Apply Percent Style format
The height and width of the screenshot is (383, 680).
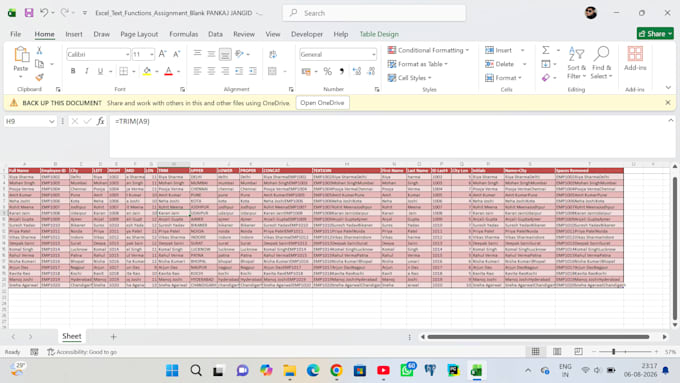(328, 71)
